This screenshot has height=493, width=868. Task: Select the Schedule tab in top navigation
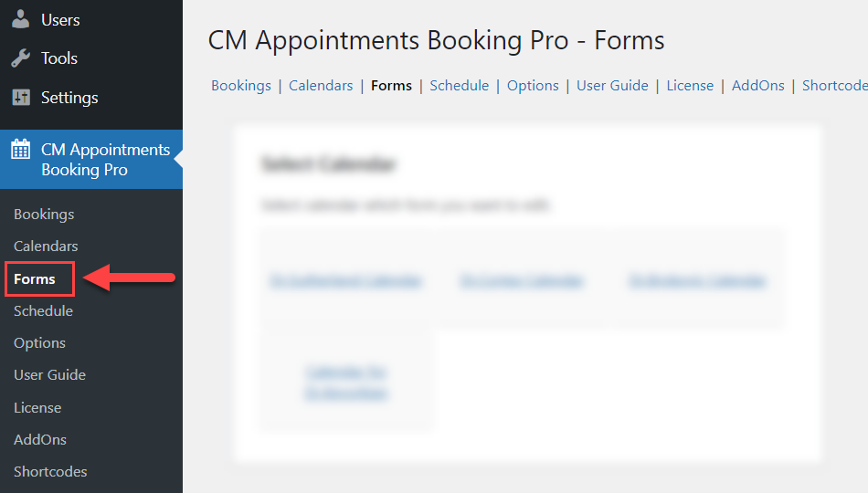pyautogui.click(x=459, y=86)
